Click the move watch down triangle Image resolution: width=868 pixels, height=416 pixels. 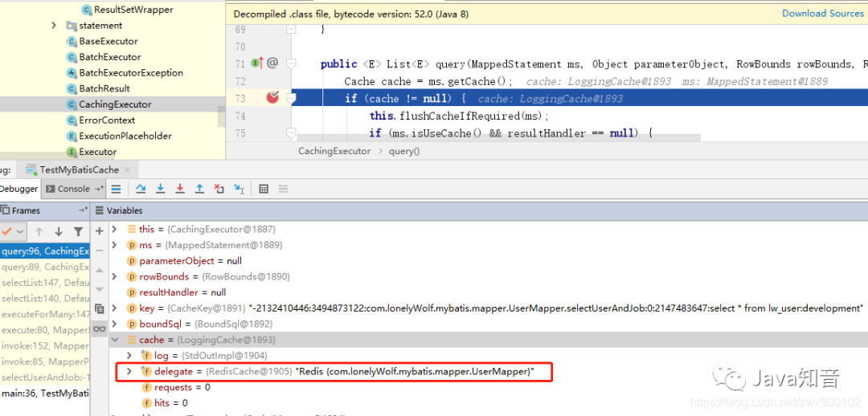(99, 289)
